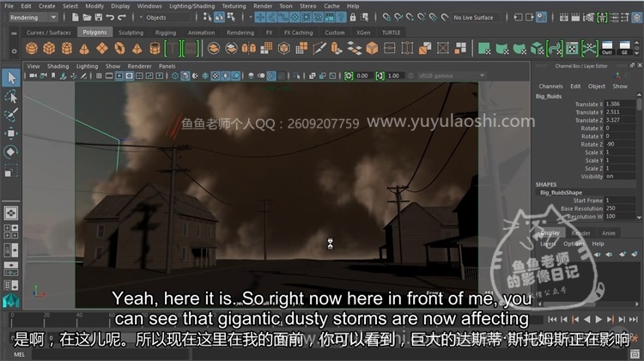Screen dimensions: 644x361
Task: Open the Outliner shelf button
Action: coord(607,48)
